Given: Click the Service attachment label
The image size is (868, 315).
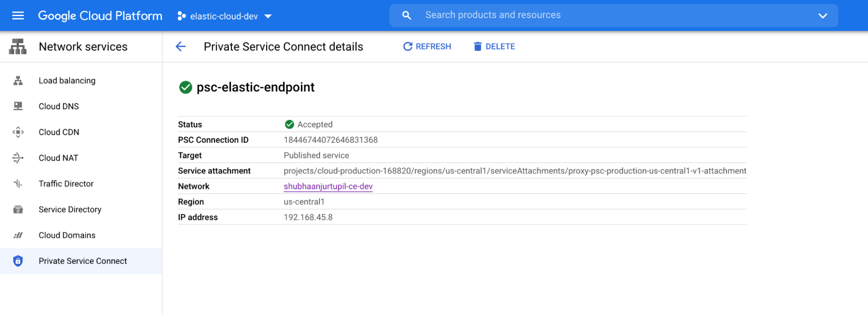Looking at the screenshot, I should pos(214,171).
